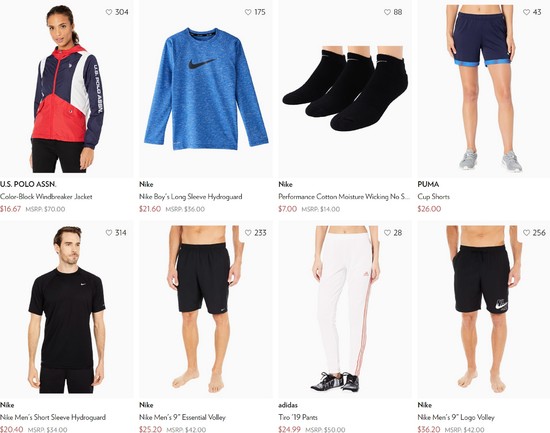Like the Nike black no-show socks
This screenshot has width=550, height=433.
point(387,12)
